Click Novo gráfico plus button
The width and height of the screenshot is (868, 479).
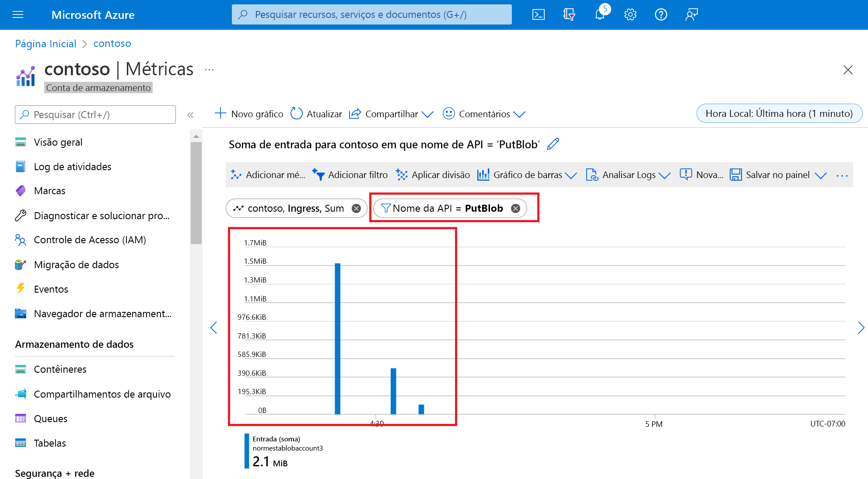click(249, 114)
